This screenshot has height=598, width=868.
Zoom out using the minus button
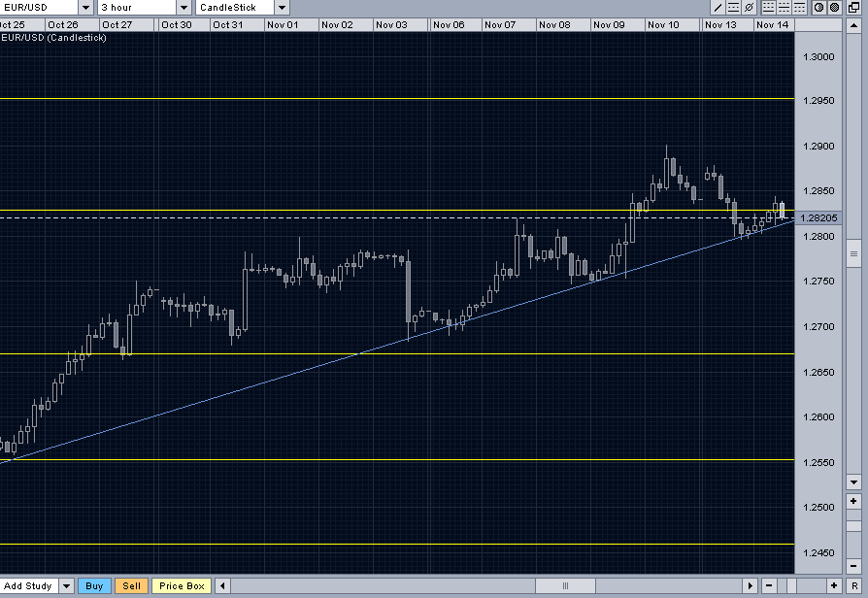(x=769, y=586)
